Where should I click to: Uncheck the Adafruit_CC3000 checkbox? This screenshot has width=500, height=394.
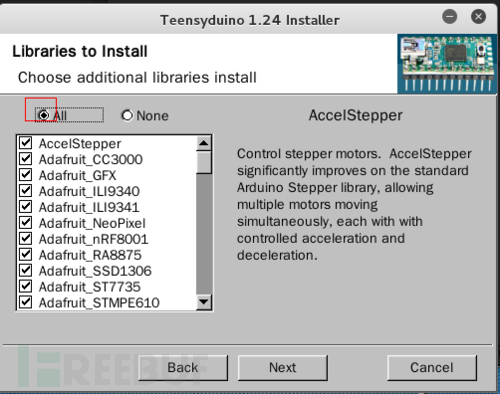coord(26,159)
